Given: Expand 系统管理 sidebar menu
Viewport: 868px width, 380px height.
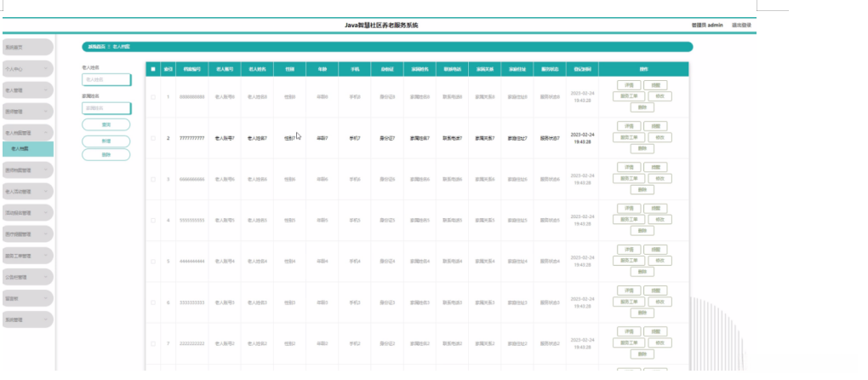Looking at the screenshot, I should pyautogui.click(x=28, y=319).
